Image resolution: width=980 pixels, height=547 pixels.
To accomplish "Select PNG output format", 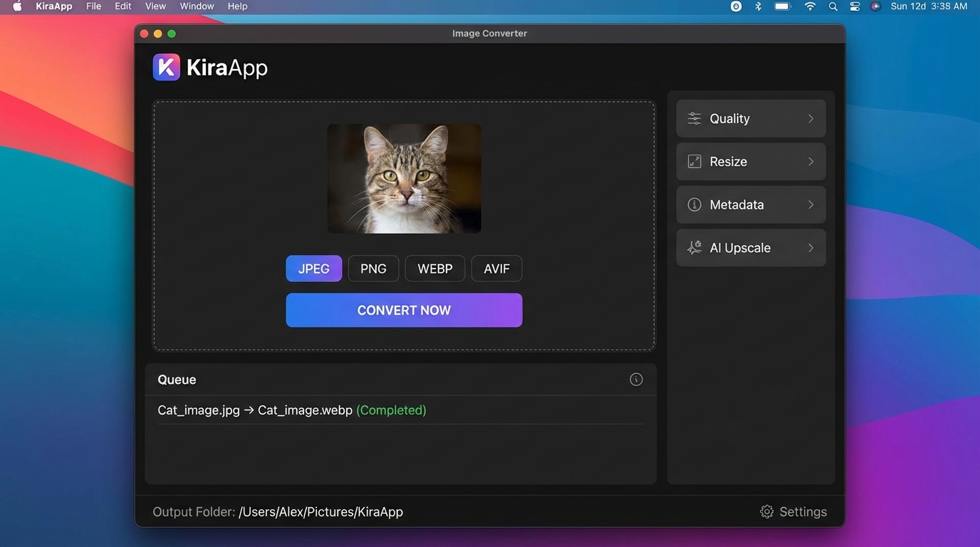I will (373, 269).
